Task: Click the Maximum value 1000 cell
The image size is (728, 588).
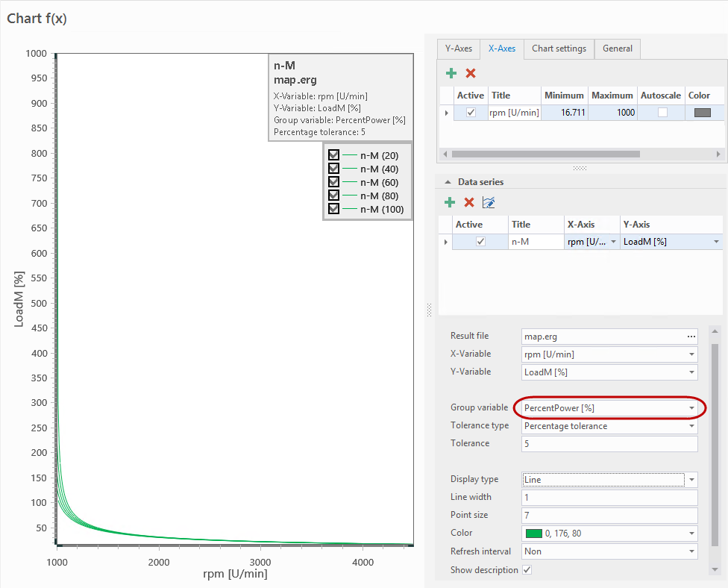Action: coord(612,113)
